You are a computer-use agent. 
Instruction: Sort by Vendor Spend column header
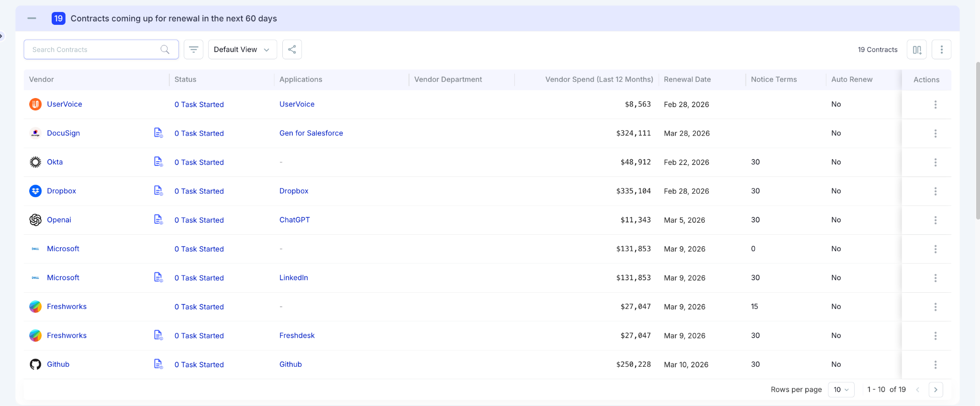click(x=599, y=79)
